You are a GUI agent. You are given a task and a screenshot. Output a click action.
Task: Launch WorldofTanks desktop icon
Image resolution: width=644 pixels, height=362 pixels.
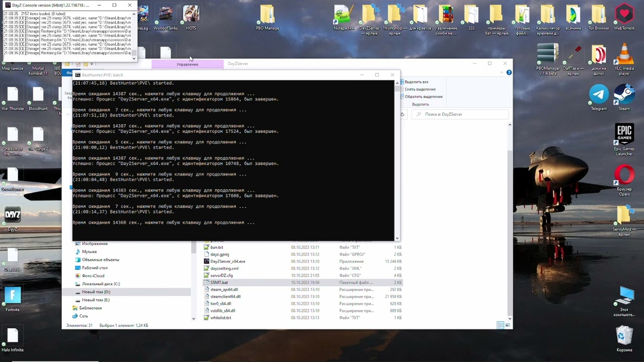pyautogui.click(x=166, y=18)
